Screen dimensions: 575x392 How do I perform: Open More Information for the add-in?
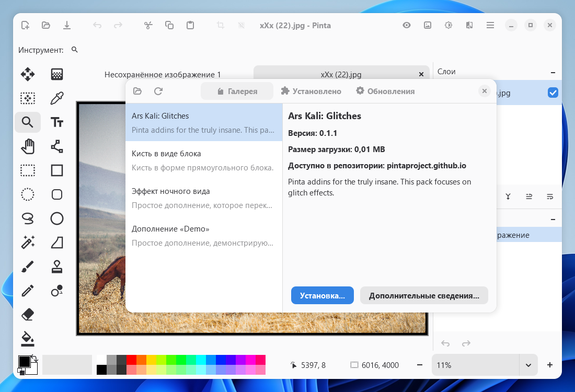tap(424, 295)
